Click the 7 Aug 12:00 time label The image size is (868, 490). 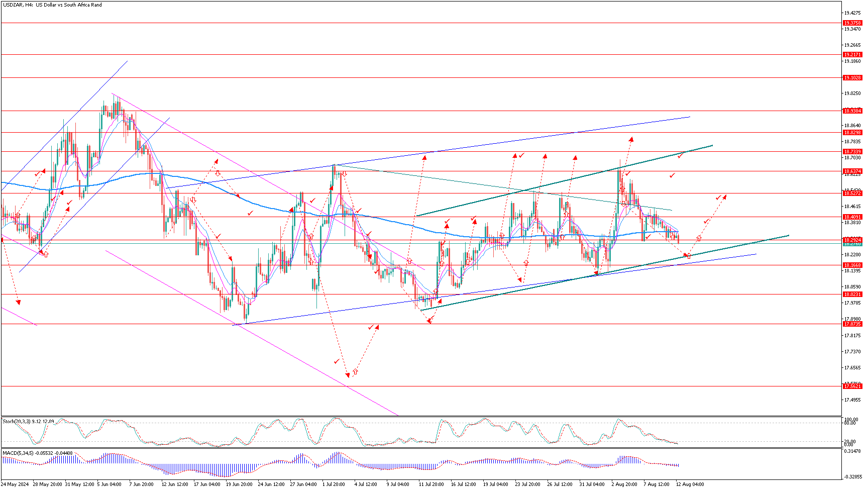click(657, 484)
